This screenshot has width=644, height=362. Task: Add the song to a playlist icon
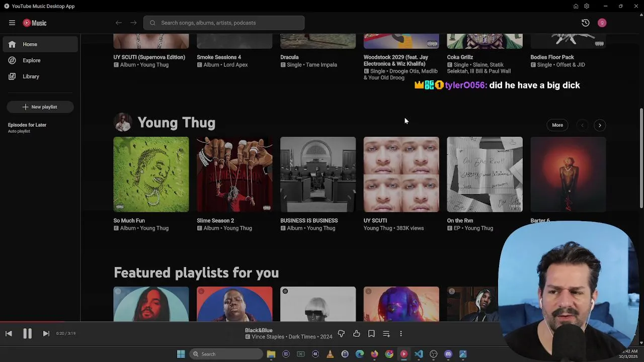coord(386,333)
